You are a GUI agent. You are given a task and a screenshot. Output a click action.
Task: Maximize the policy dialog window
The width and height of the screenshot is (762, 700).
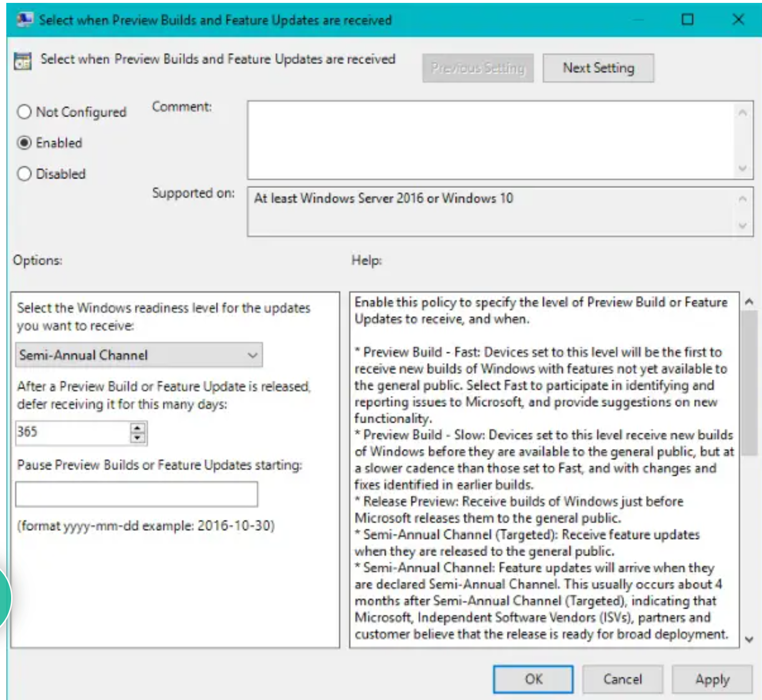[x=687, y=19]
